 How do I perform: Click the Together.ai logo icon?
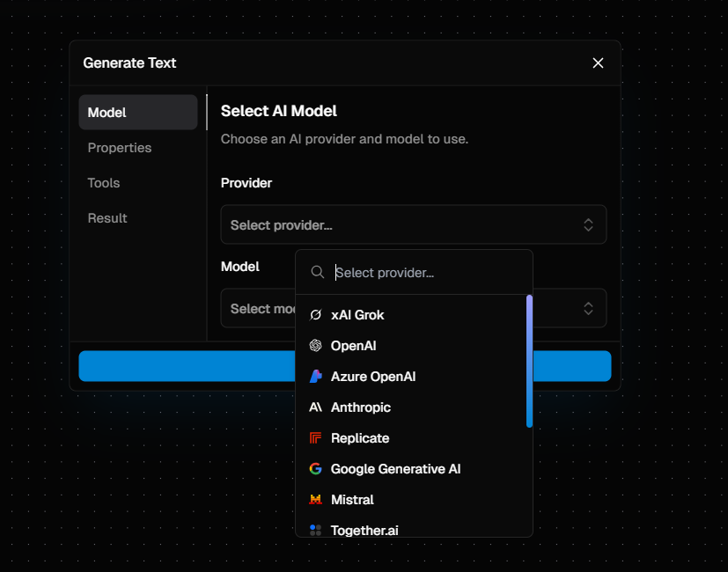pyautogui.click(x=315, y=530)
